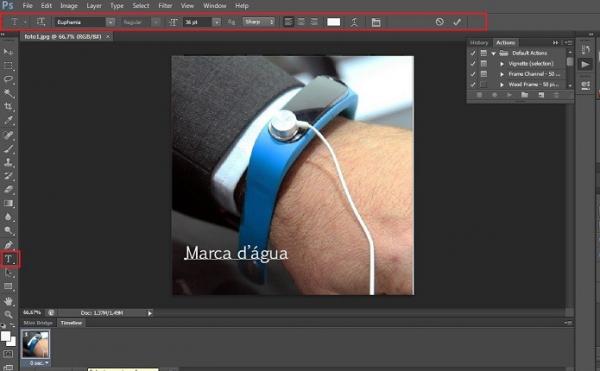600x371 pixels.
Task: Open the Image menu
Action: pyautogui.click(x=69, y=6)
